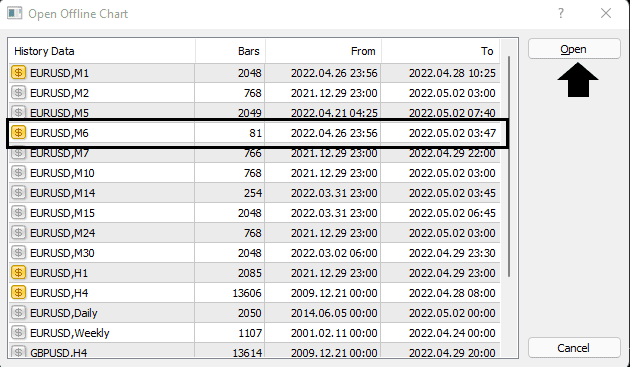Viewport: 630px width, 367px height.
Task: Click the dialog's title bar icon
Action: click(15, 13)
